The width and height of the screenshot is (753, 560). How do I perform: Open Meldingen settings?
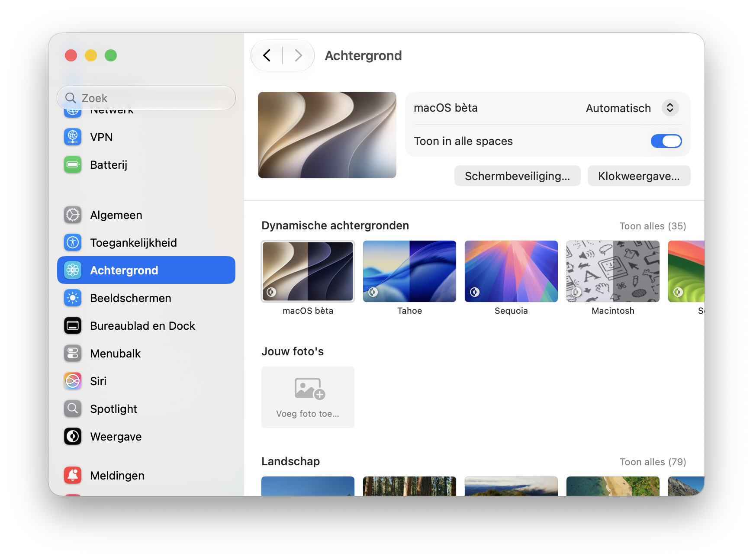pyautogui.click(x=146, y=476)
